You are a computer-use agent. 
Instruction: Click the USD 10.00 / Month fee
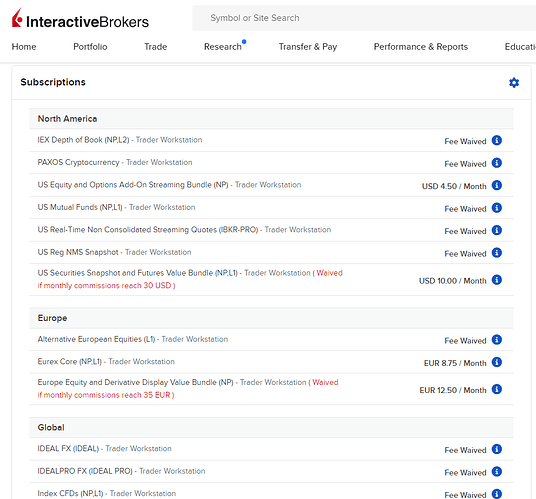click(453, 281)
